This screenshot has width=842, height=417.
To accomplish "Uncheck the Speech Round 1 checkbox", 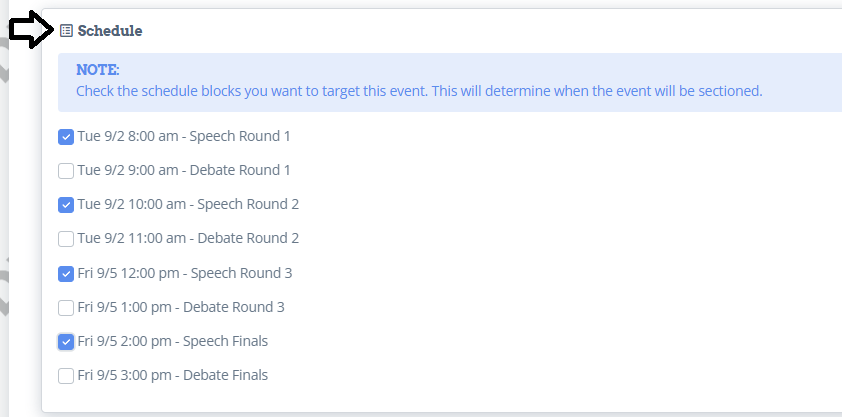I will click(x=66, y=137).
